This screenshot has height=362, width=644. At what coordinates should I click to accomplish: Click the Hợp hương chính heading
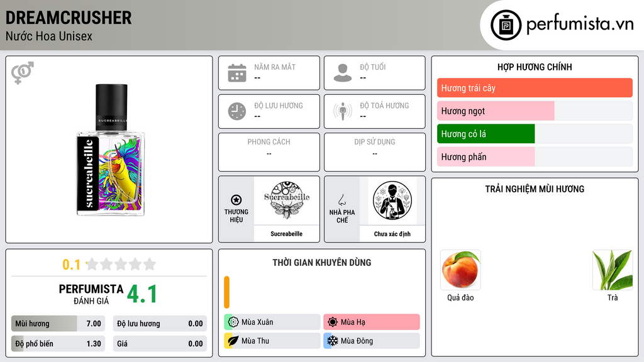pyautogui.click(x=535, y=67)
